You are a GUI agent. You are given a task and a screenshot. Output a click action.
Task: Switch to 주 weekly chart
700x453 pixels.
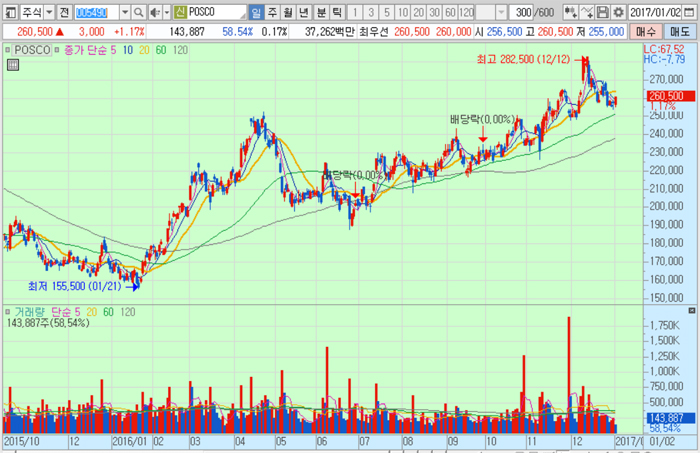(x=272, y=12)
